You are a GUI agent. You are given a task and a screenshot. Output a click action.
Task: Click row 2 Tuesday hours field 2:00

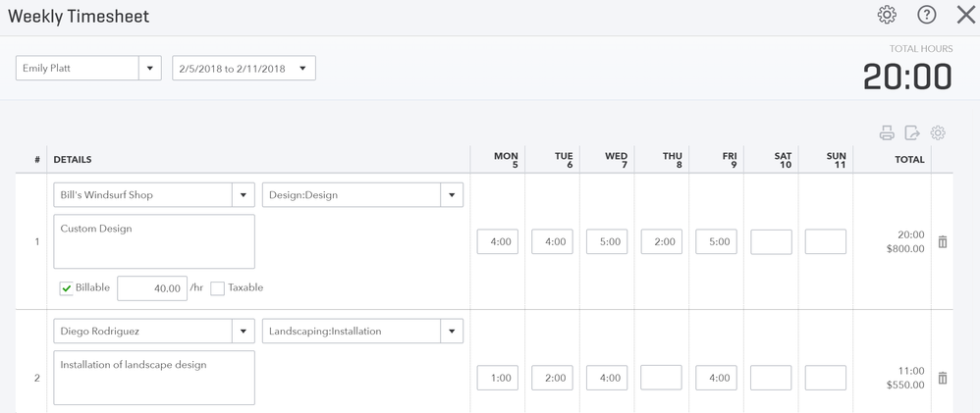coord(553,378)
